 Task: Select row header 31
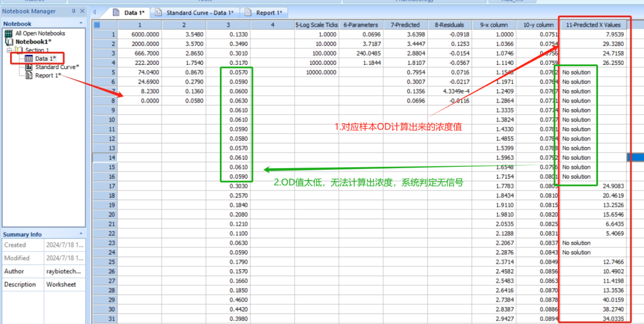[x=105, y=319]
